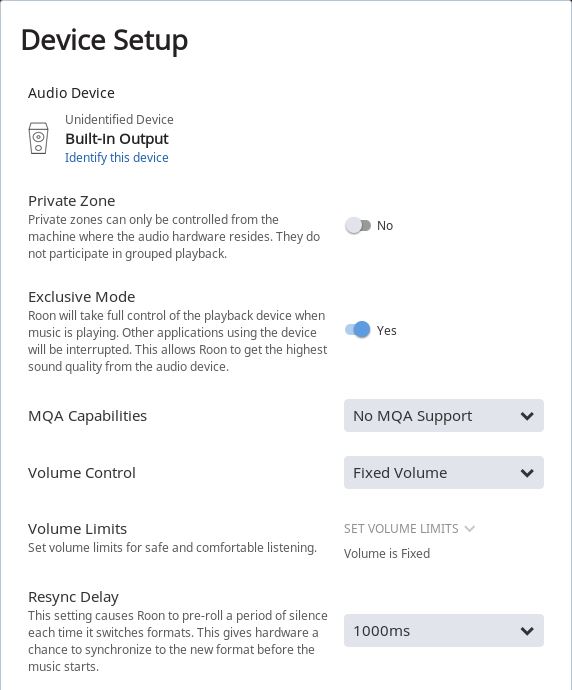Screen dimensions: 572x690
Task: Click the Unidentified Device label
Action: 119,120
